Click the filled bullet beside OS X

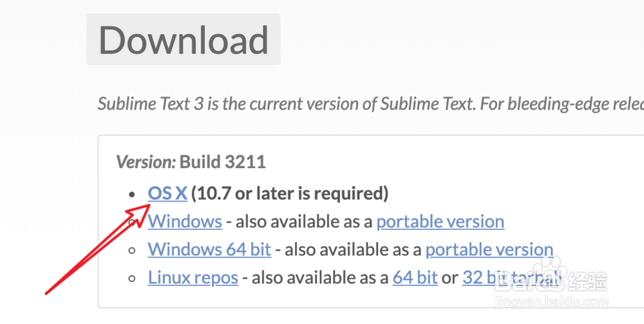(x=132, y=193)
